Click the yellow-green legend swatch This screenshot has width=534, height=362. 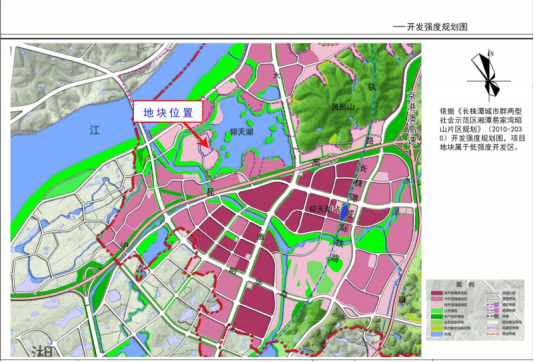(x=437, y=328)
